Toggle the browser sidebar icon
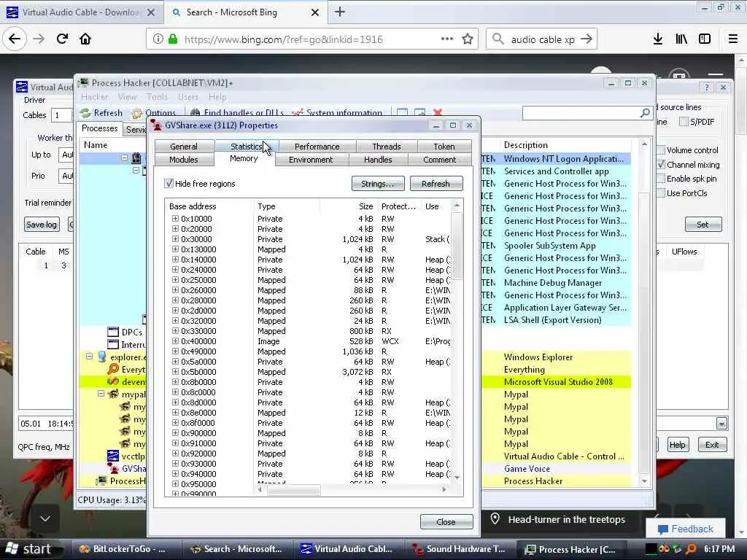This screenshot has width=747, height=560. click(x=704, y=39)
